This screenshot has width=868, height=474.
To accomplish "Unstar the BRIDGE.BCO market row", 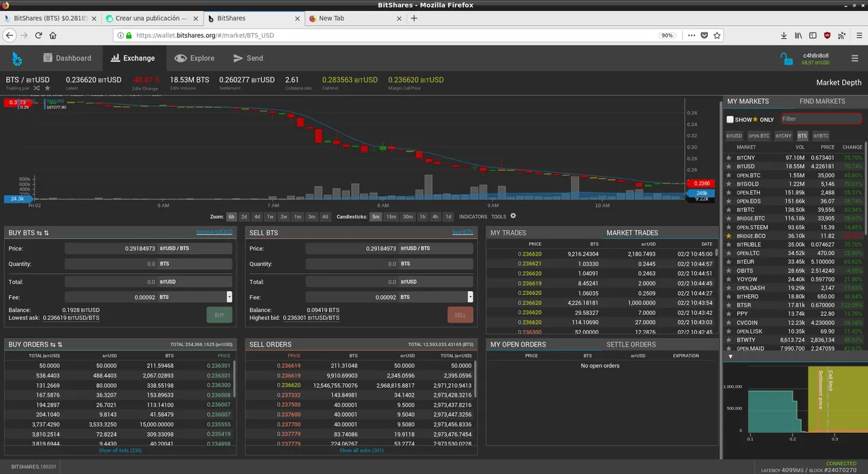I will pyautogui.click(x=729, y=236).
